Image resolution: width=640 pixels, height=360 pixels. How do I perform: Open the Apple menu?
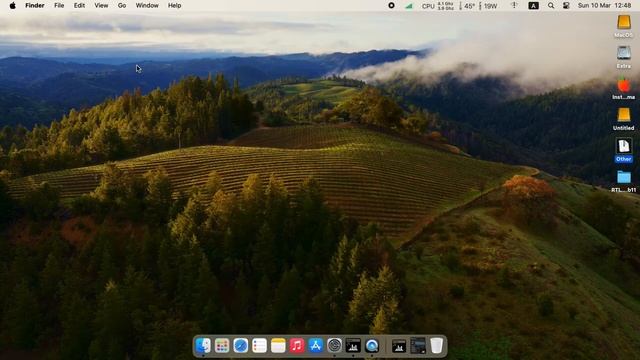[13, 6]
